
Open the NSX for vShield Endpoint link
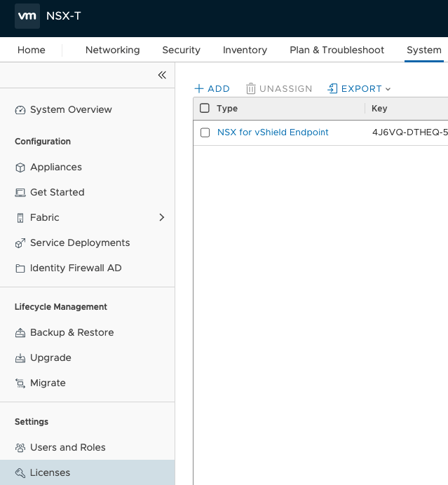tap(273, 132)
